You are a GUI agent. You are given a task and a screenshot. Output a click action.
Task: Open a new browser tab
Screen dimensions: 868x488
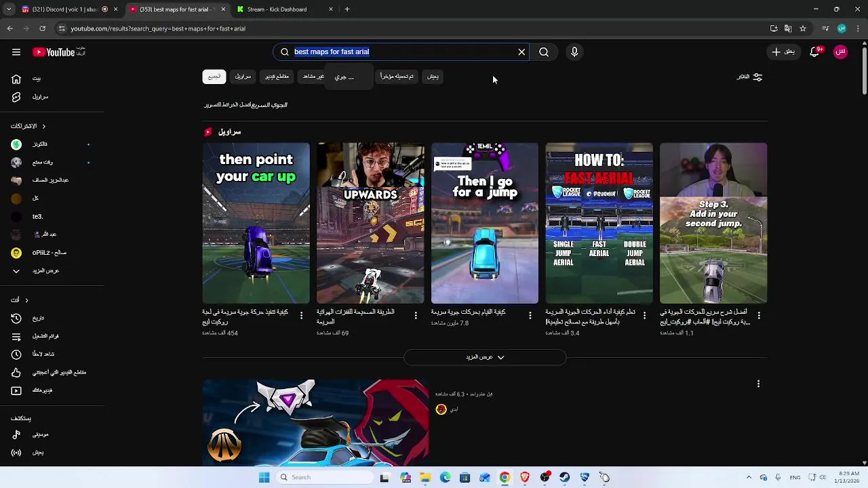(x=347, y=9)
